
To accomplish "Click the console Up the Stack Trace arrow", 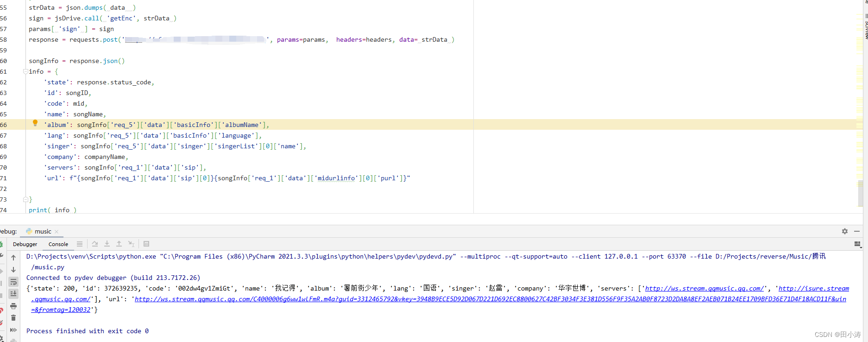I will (x=13, y=258).
